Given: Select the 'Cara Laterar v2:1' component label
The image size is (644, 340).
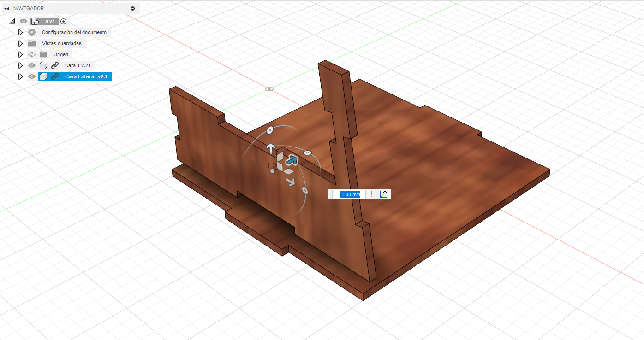Looking at the screenshot, I should (87, 76).
